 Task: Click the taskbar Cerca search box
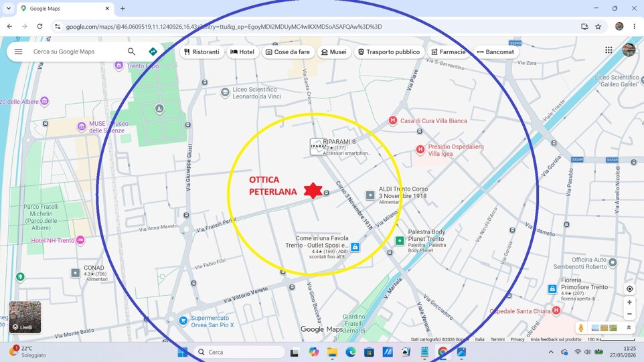[239, 352]
